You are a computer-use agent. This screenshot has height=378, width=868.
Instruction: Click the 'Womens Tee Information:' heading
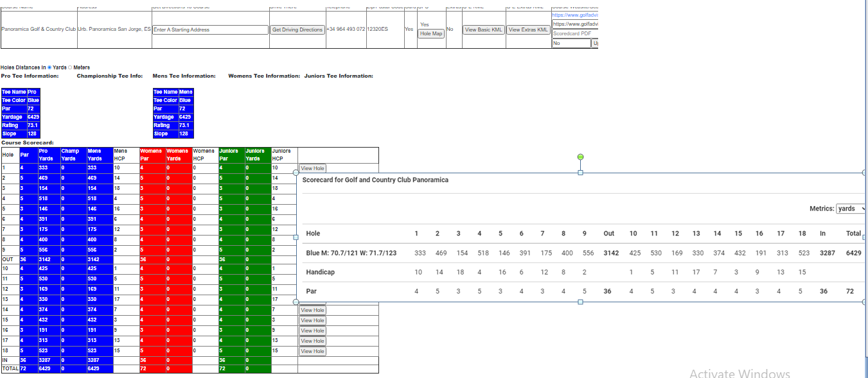point(264,76)
